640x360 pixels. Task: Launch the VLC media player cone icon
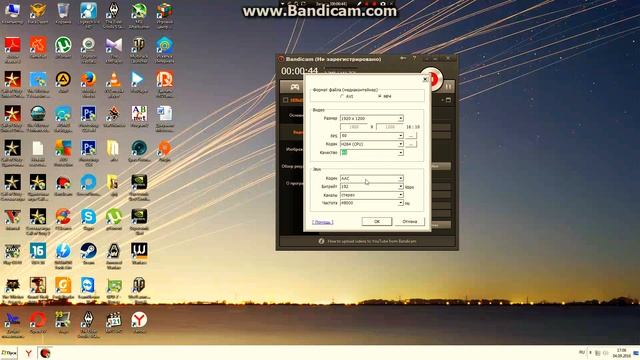coord(114,83)
